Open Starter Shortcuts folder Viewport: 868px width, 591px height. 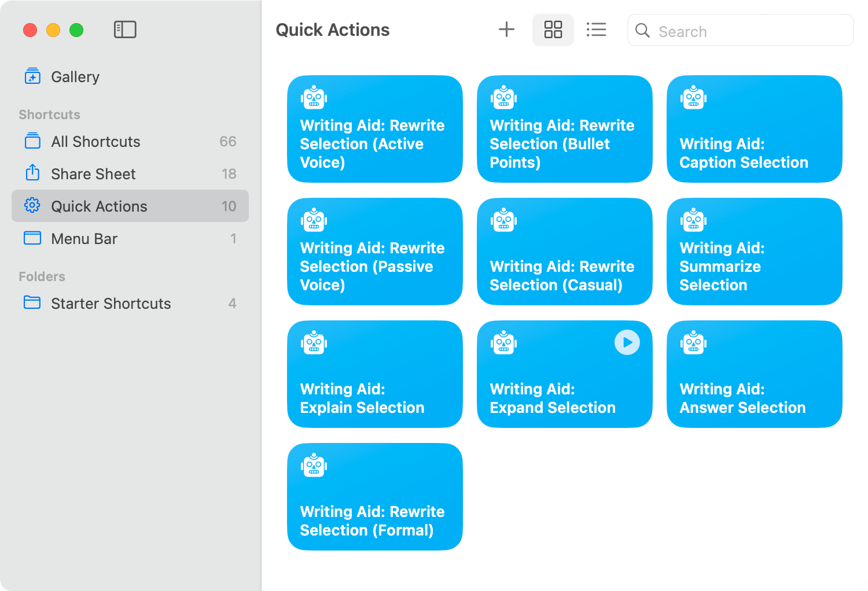[130, 304]
